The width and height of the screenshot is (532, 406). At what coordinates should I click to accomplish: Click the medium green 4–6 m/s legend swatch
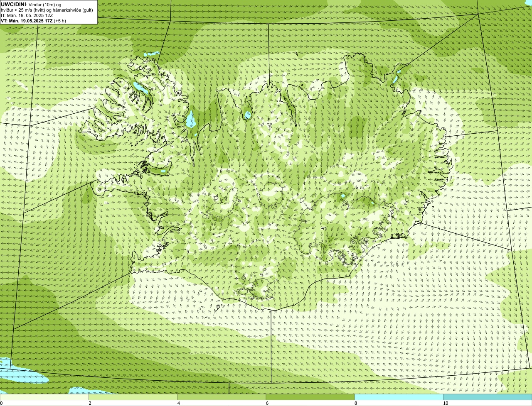coord(222,397)
